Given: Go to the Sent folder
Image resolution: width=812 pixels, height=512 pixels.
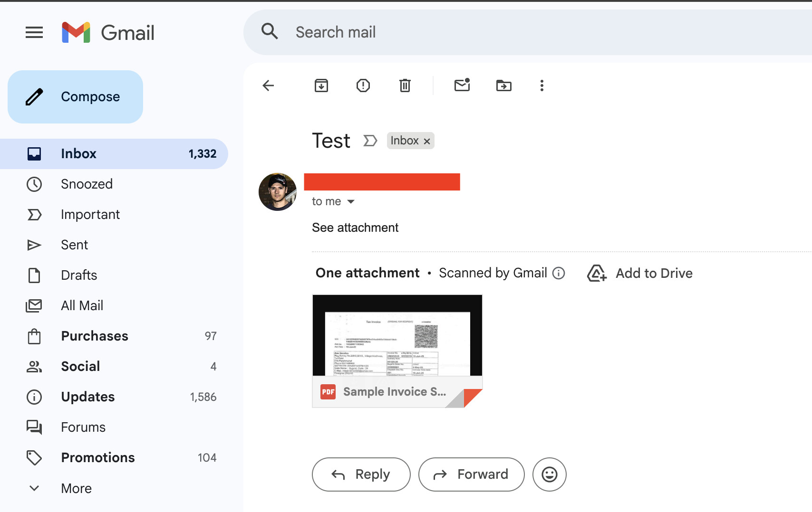Looking at the screenshot, I should click(74, 245).
